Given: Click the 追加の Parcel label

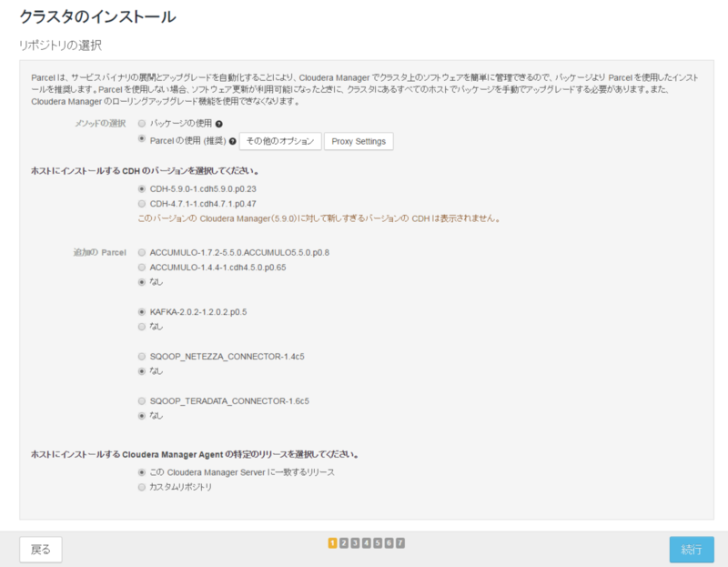Looking at the screenshot, I should [100, 253].
